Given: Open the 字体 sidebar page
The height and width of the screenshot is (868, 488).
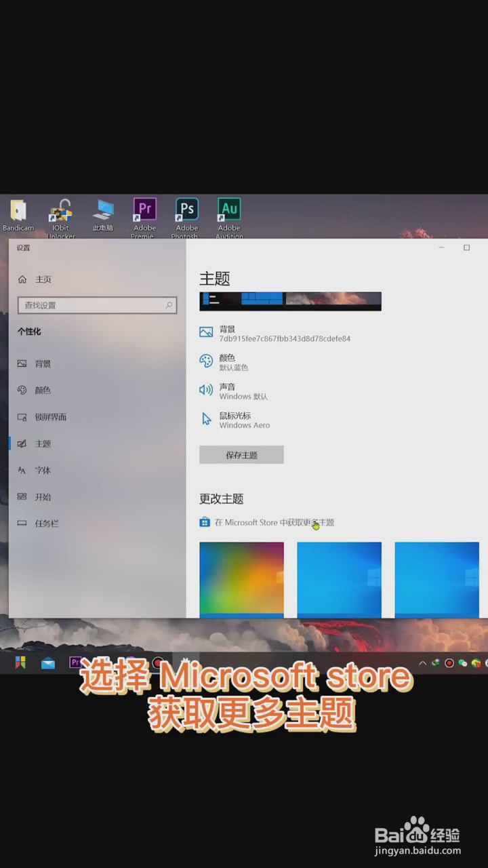Looking at the screenshot, I should coord(35,470).
